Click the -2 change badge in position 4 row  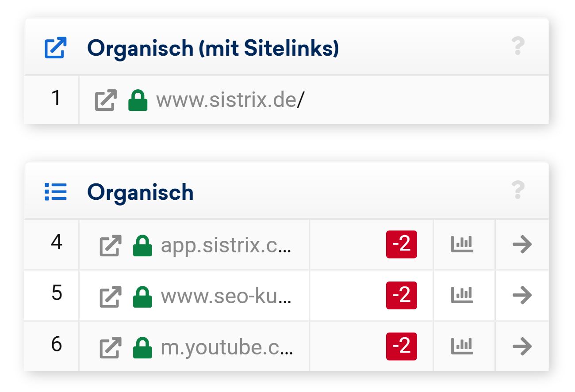[401, 244]
